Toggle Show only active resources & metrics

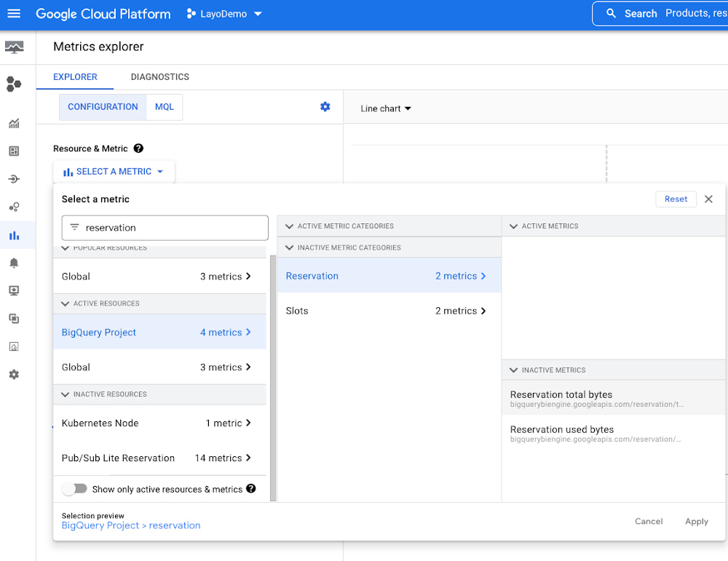point(75,489)
